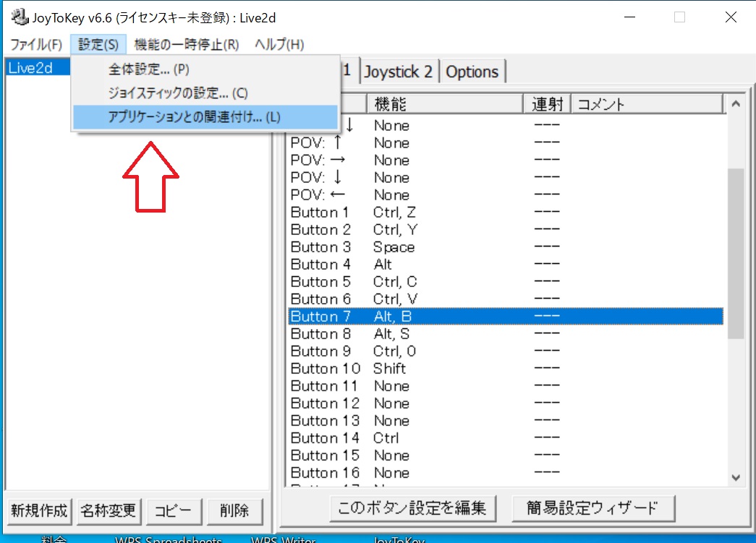Click the WPS Writer taskbar item
Image resolution: width=756 pixels, height=543 pixels.
click(x=282, y=540)
